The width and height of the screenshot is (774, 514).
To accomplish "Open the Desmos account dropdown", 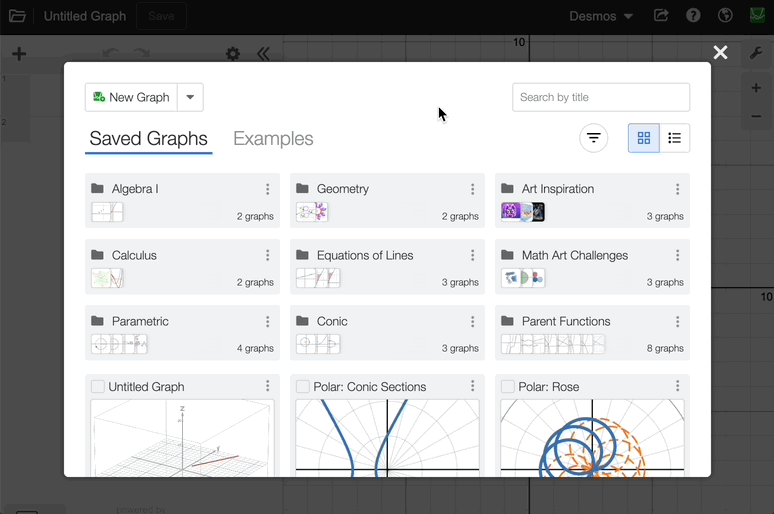I will click(601, 16).
